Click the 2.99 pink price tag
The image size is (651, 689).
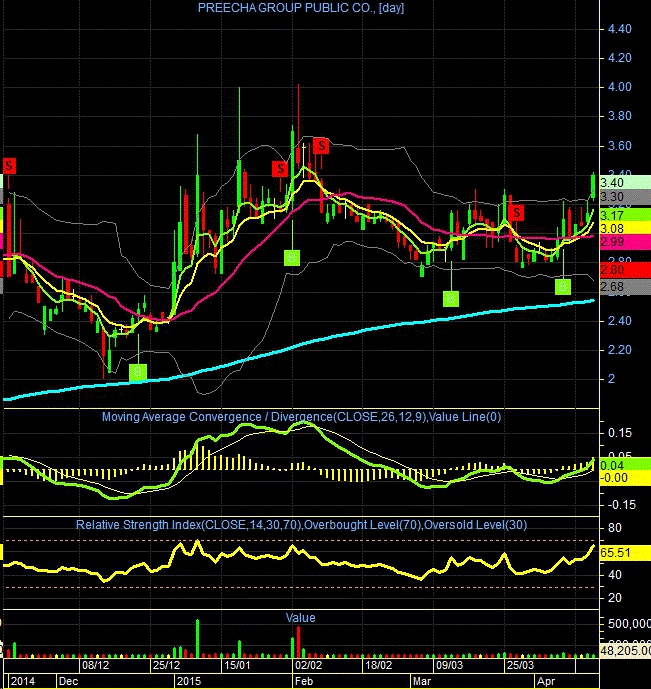pos(625,242)
